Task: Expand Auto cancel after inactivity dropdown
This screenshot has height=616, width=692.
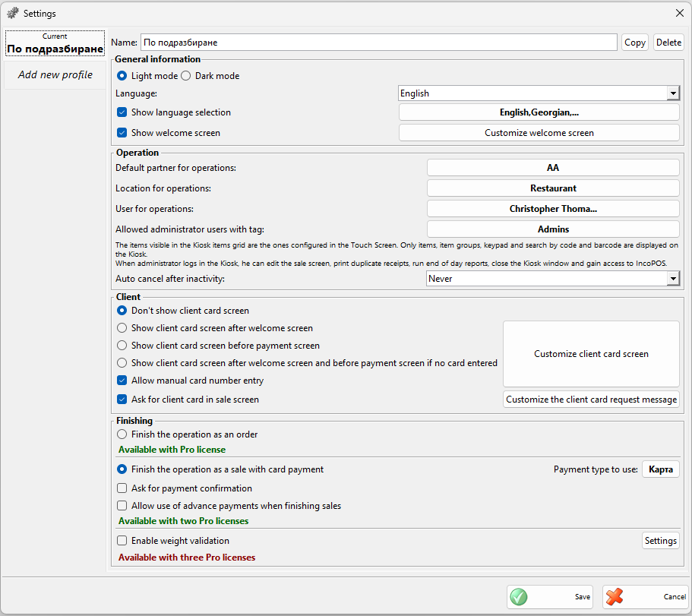Action: pos(672,279)
